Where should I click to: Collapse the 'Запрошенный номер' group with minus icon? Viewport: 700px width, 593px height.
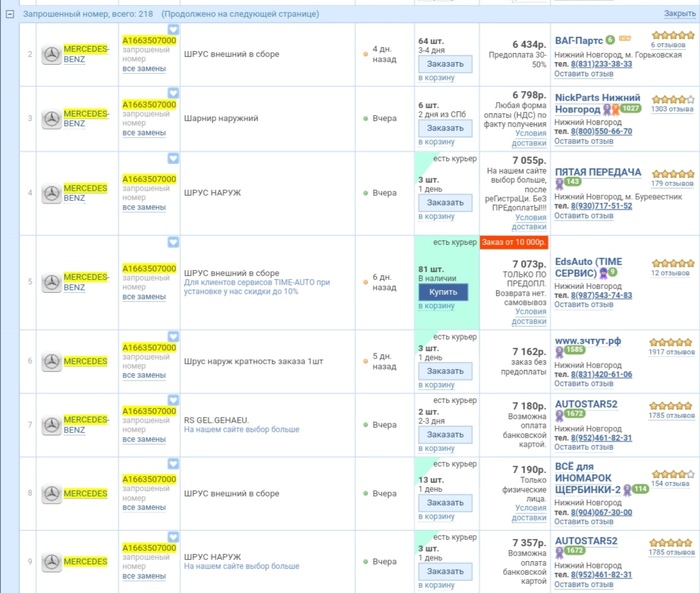click(10, 14)
